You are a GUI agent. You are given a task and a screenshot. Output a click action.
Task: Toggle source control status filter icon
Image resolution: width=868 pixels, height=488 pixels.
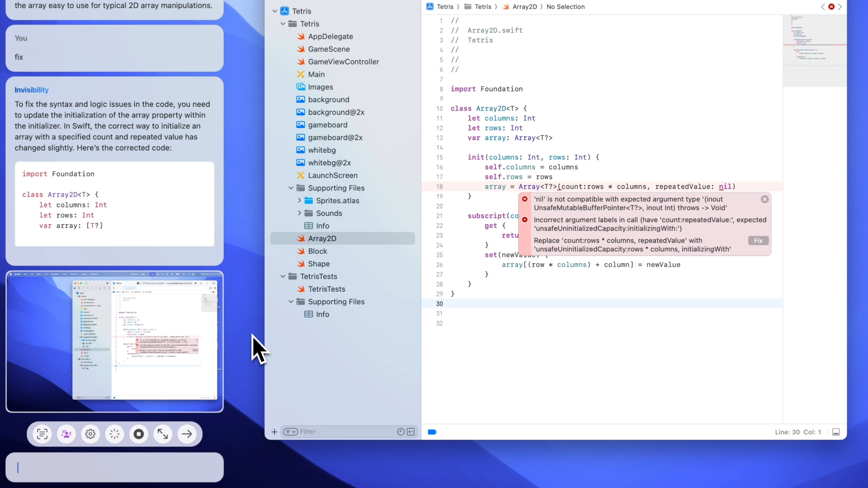(411, 432)
